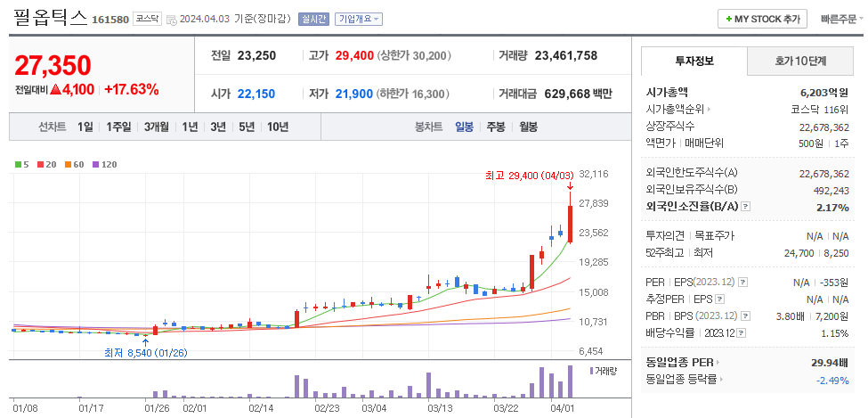Select the 1일 line chart period
The height and width of the screenshot is (418, 868).
pyautogui.click(x=85, y=127)
